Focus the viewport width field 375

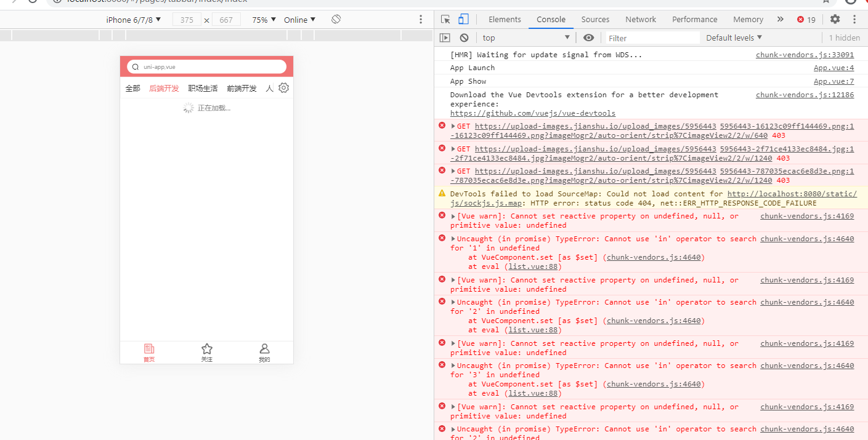tap(187, 20)
